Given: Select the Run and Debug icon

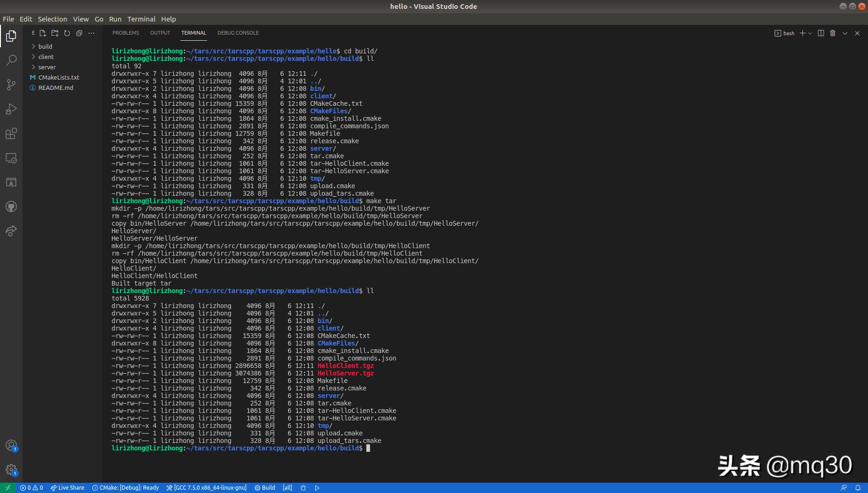Looking at the screenshot, I should (11, 110).
